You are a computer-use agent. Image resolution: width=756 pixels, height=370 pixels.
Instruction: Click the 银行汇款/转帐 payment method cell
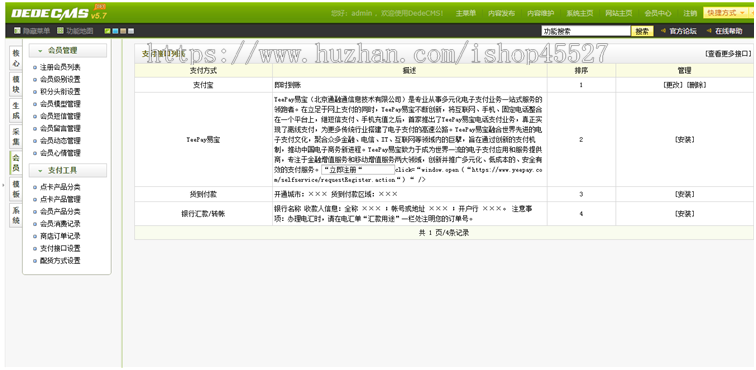pyautogui.click(x=203, y=214)
